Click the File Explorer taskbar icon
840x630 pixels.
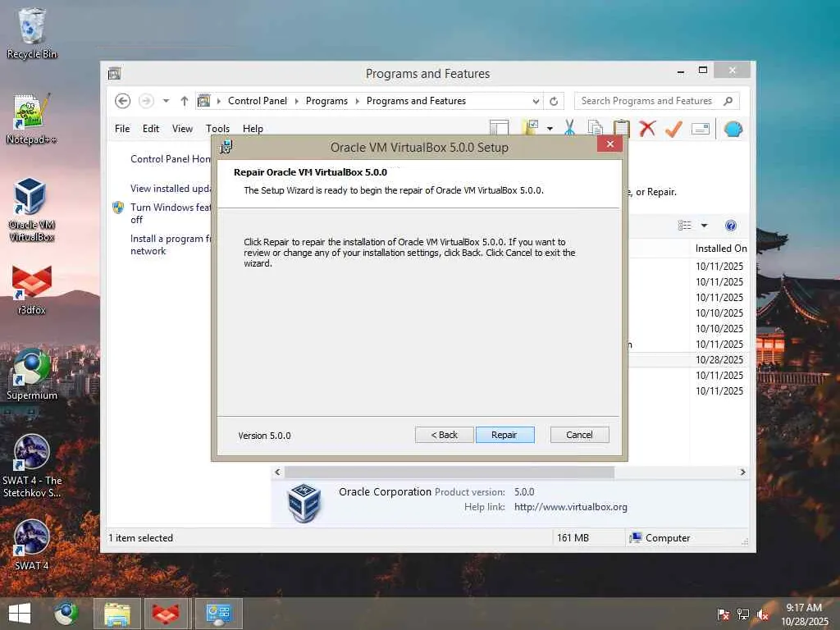tap(117, 614)
